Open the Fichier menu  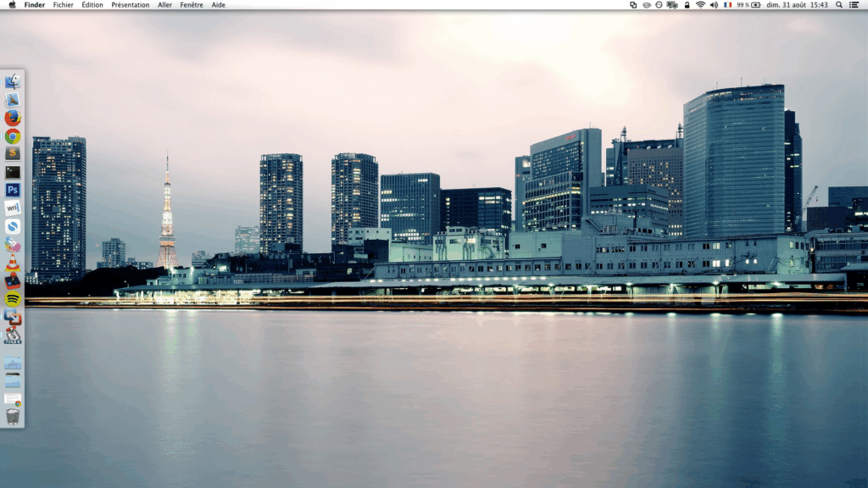click(x=62, y=4)
